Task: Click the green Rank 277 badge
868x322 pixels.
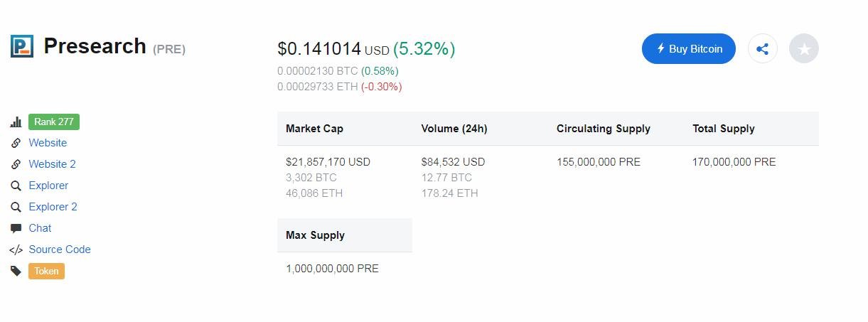Action: pyautogui.click(x=54, y=122)
